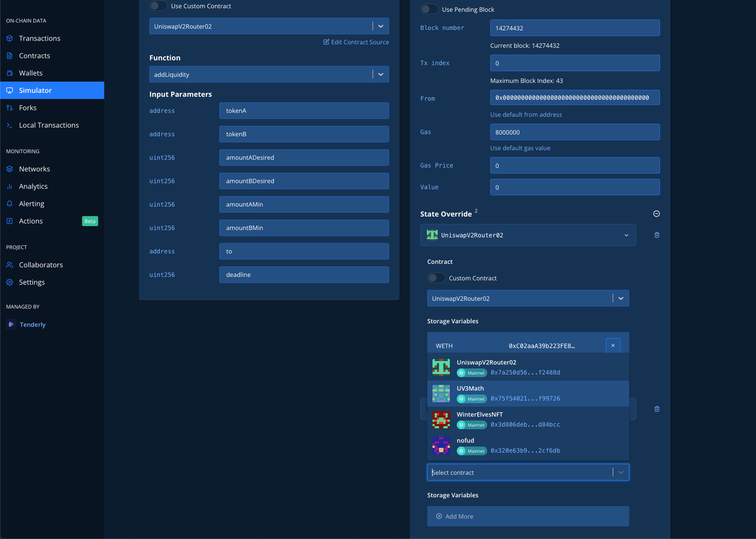Click the Local Transactions terminal icon
Viewport: 756px width, 539px height.
click(10, 125)
